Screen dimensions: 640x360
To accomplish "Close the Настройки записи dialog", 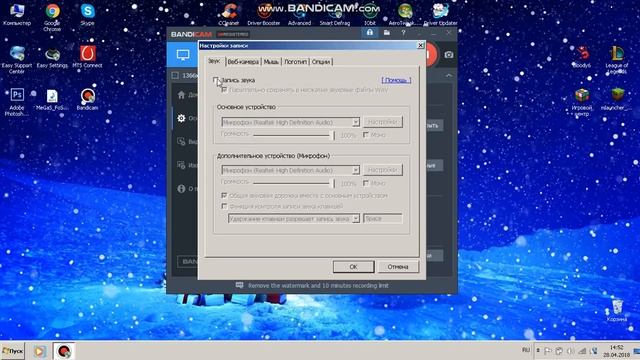I will coord(420,45).
